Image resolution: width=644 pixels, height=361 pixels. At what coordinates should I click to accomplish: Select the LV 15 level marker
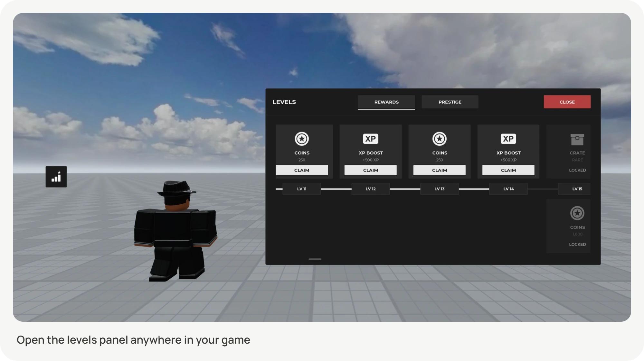574,189
